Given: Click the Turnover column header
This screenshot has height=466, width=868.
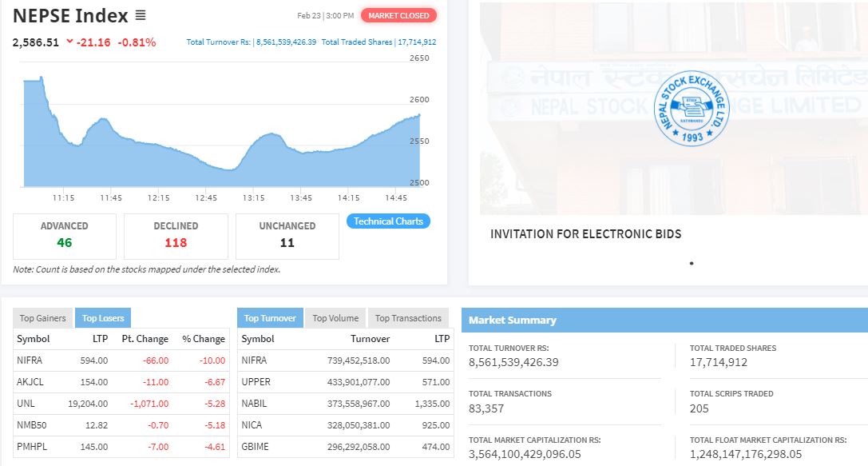Looking at the screenshot, I should coord(371,339).
